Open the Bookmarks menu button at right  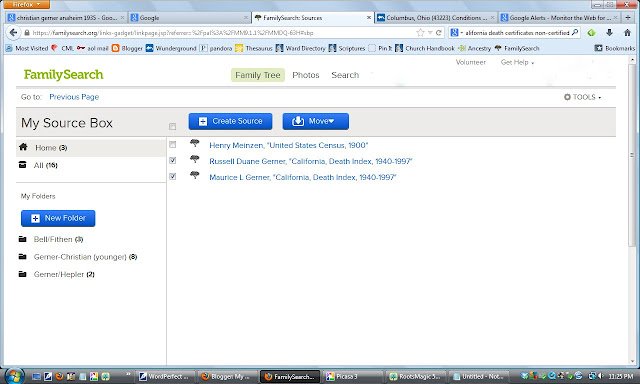pos(615,48)
